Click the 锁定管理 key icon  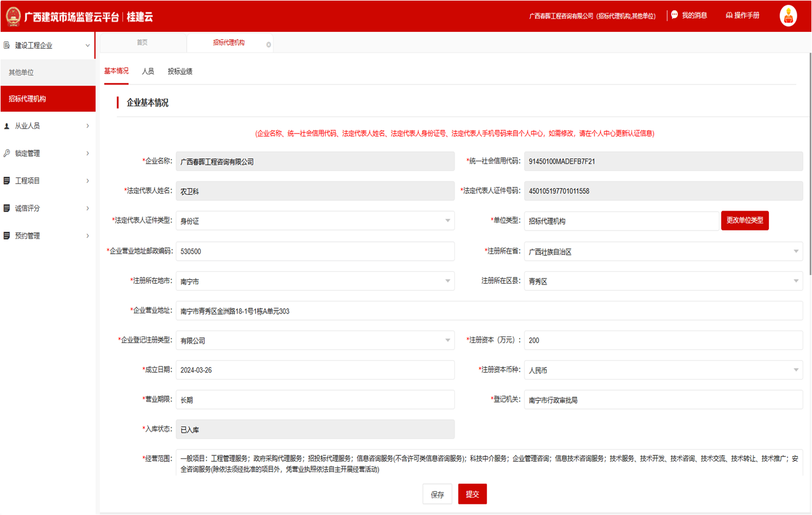tap(7, 153)
